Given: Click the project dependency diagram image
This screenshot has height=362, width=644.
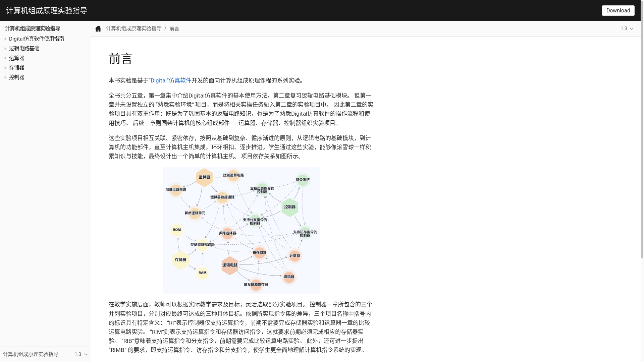Looking at the screenshot, I should tap(241, 231).
